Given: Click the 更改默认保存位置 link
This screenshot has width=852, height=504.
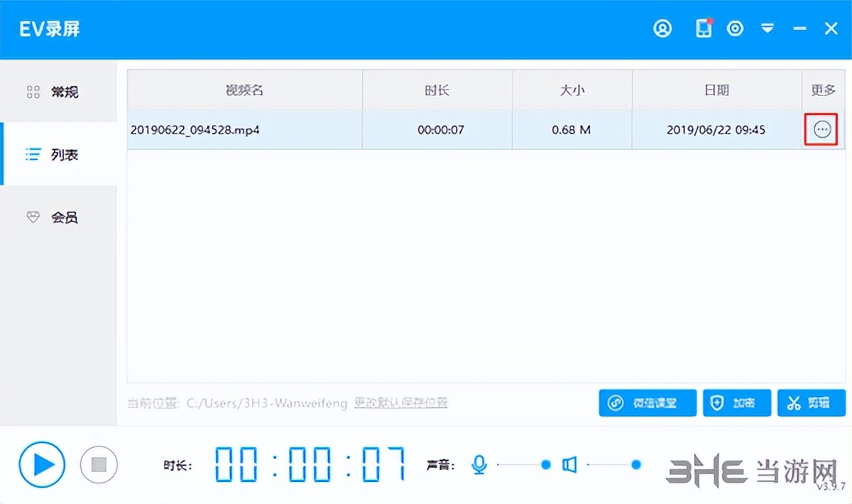Looking at the screenshot, I should pyautogui.click(x=400, y=402).
